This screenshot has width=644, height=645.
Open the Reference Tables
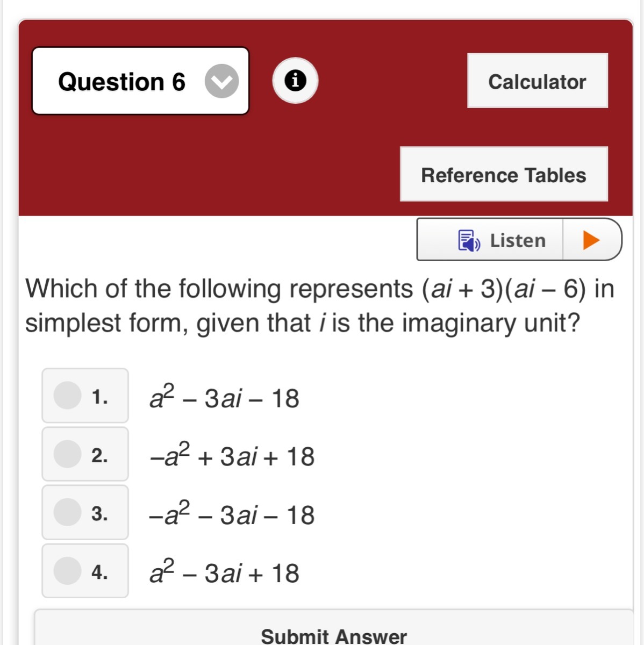(x=503, y=175)
